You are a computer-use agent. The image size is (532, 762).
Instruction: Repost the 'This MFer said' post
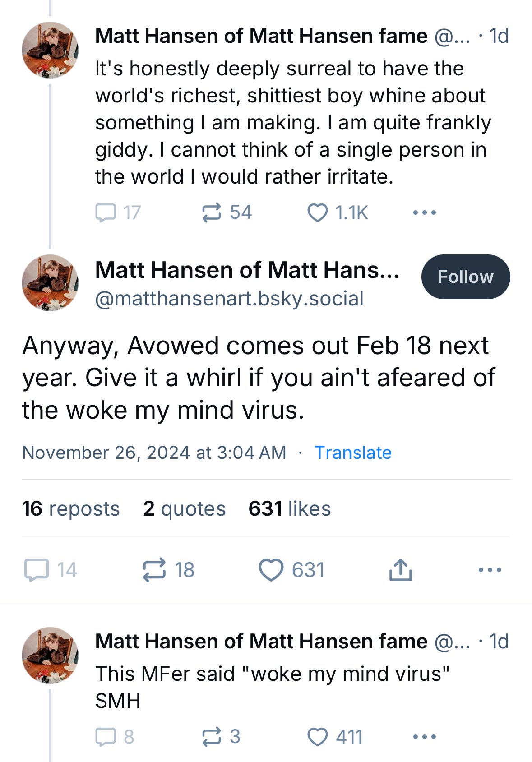(x=211, y=737)
